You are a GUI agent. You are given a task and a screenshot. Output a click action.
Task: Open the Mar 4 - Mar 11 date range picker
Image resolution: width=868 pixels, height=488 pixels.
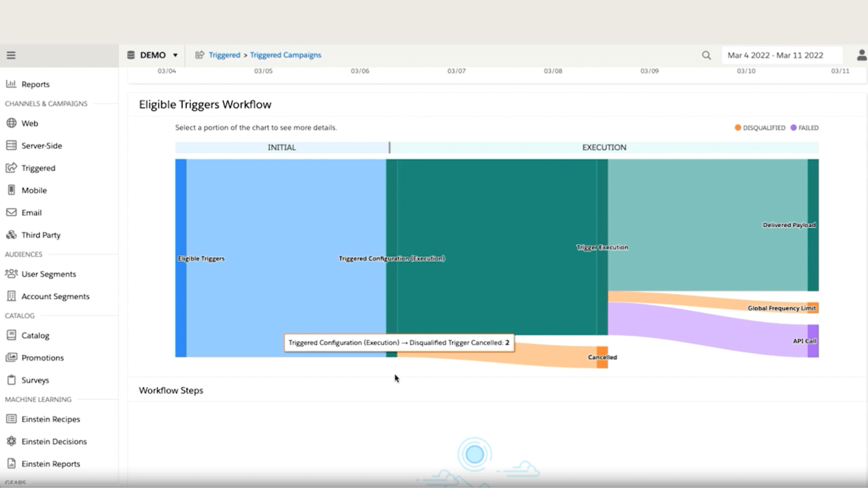781,55
